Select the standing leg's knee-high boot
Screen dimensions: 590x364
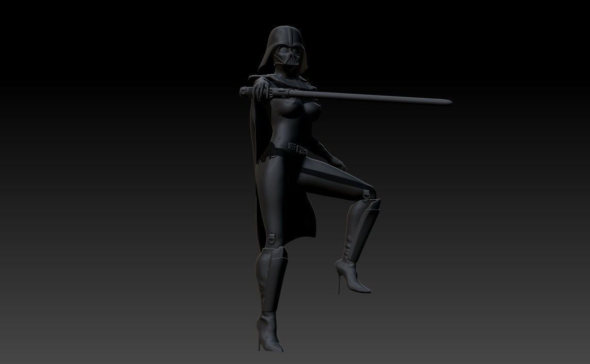pos(271,299)
